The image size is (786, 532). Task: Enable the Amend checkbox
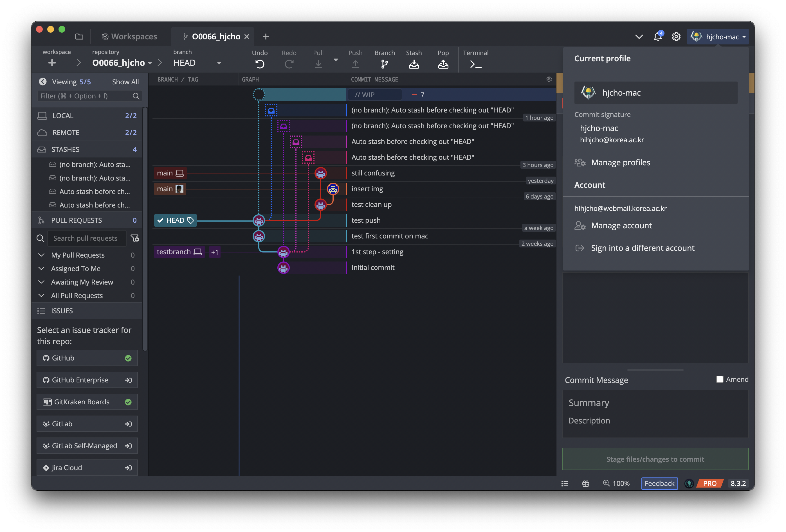tap(720, 379)
